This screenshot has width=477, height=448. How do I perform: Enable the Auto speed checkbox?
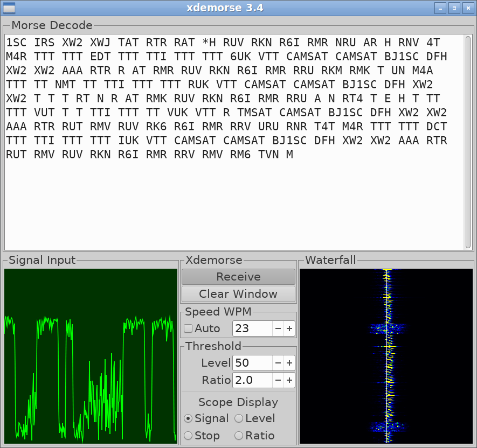point(188,328)
